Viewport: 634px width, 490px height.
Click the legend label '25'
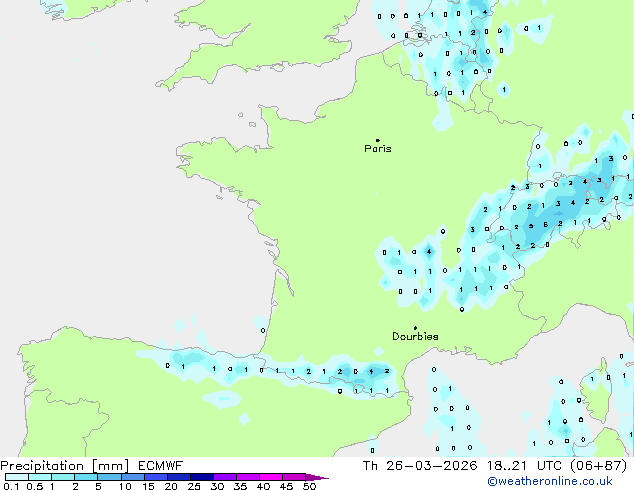(x=194, y=486)
